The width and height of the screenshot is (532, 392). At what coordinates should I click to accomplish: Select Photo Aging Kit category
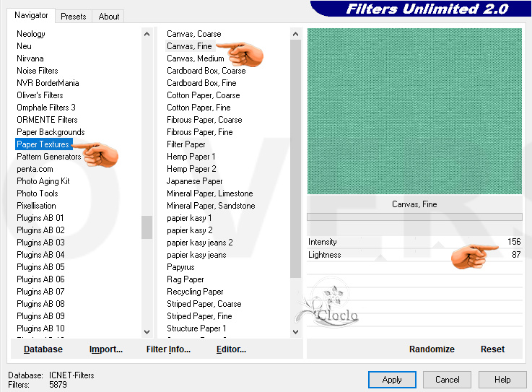pyautogui.click(x=43, y=181)
